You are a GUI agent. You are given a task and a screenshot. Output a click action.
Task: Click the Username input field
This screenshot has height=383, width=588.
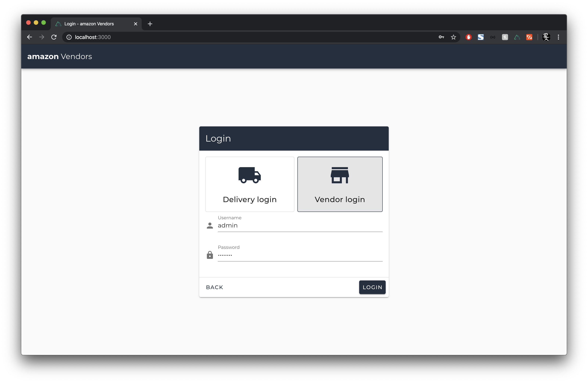pyautogui.click(x=300, y=225)
